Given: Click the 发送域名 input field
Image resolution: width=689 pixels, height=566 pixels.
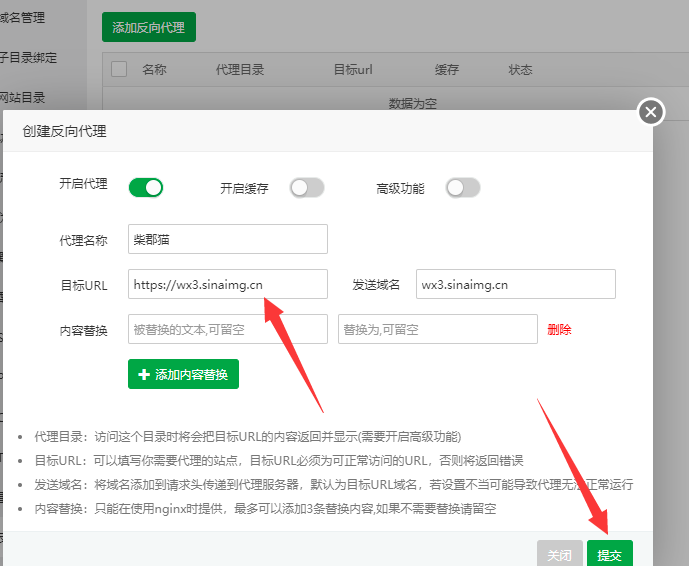Looking at the screenshot, I should [515, 284].
